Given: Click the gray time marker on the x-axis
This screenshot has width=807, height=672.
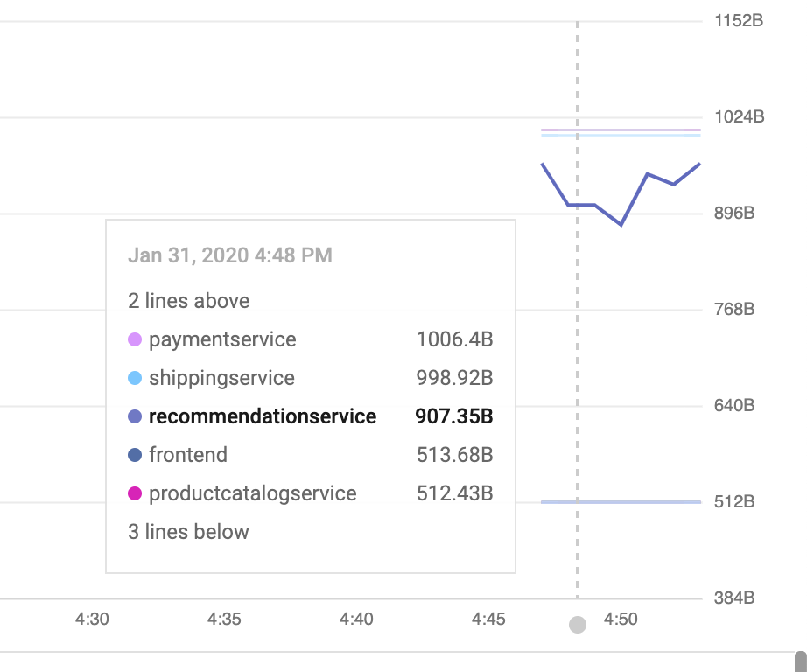Looking at the screenshot, I should coord(577,625).
